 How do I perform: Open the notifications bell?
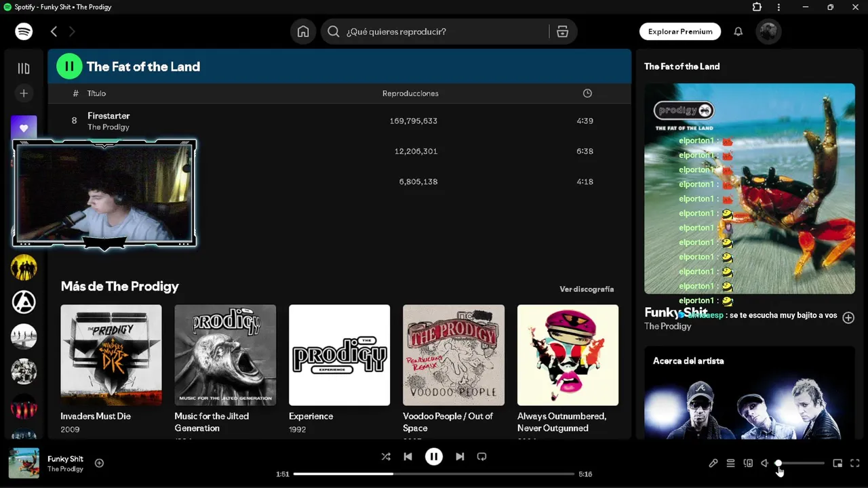(x=738, y=31)
